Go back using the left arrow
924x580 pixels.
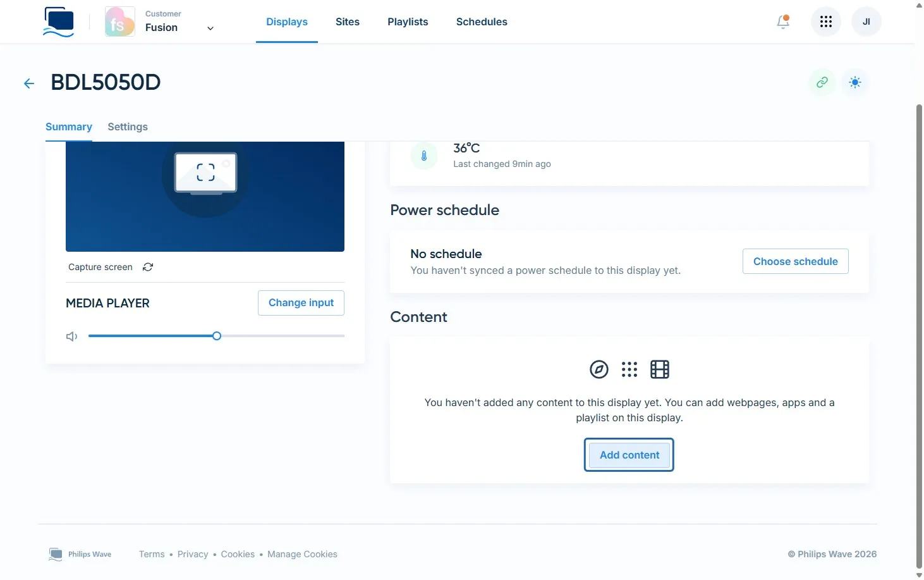29,83
